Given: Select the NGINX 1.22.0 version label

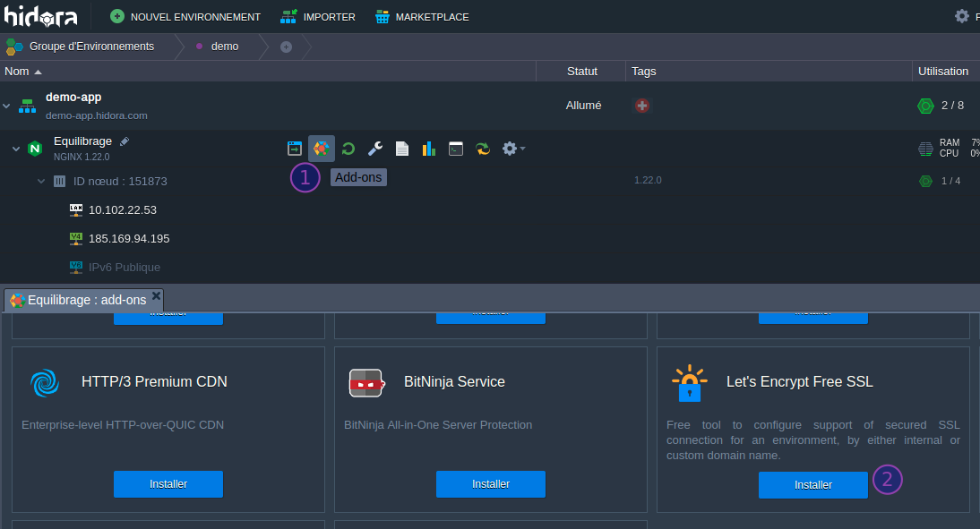Looking at the screenshot, I should (x=82, y=157).
